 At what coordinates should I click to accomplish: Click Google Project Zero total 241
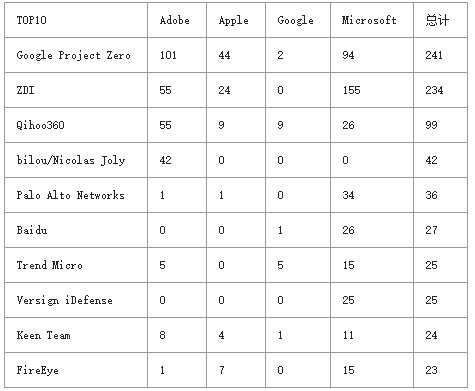pyautogui.click(x=434, y=55)
